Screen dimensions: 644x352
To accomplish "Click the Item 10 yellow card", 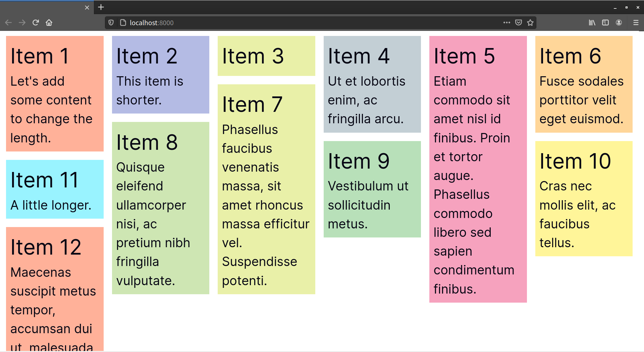I will coord(584,198).
